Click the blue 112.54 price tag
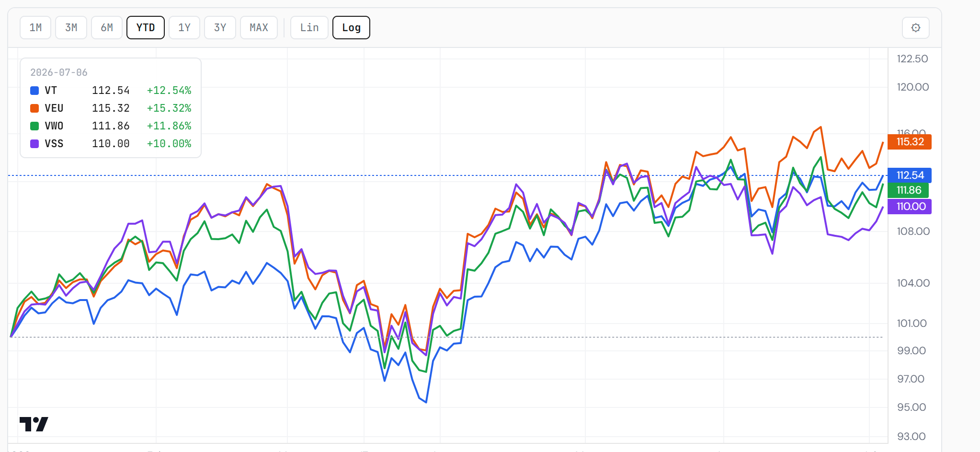The width and height of the screenshot is (980, 452). click(x=910, y=175)
